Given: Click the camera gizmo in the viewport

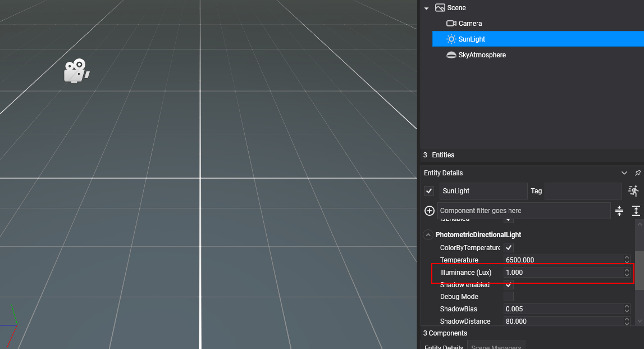Looking at the screenshot, I should tap(76, 71).
